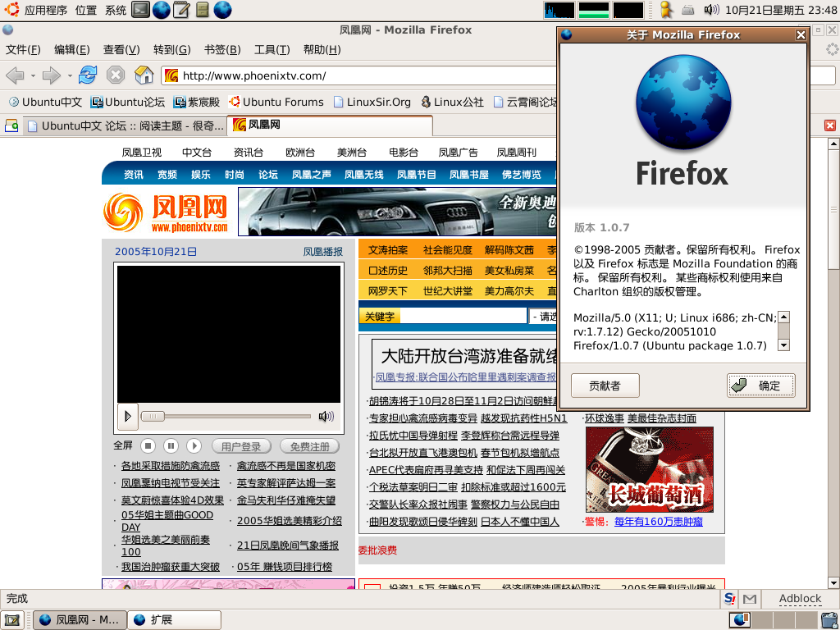Open the Ubuntu logo main menu

[11, 9]
